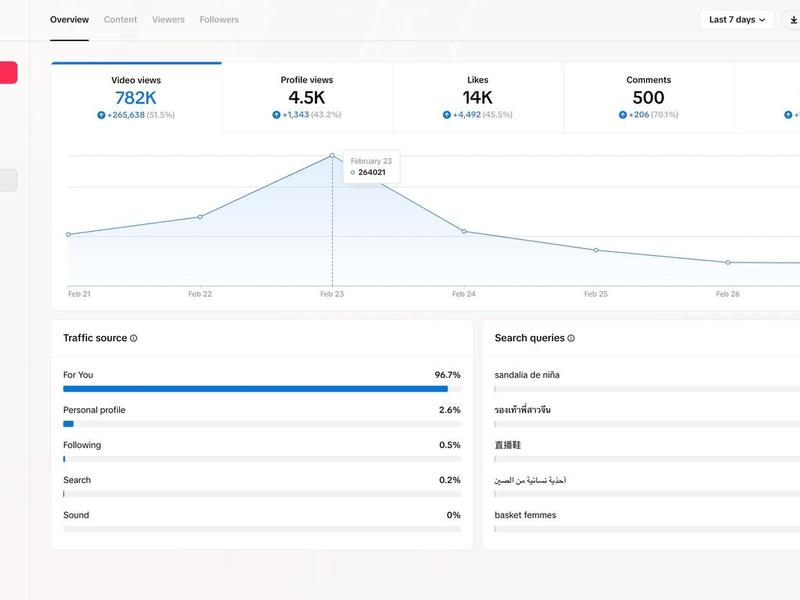
Task: Click the Arabic search query row
Action: point(530,480)
